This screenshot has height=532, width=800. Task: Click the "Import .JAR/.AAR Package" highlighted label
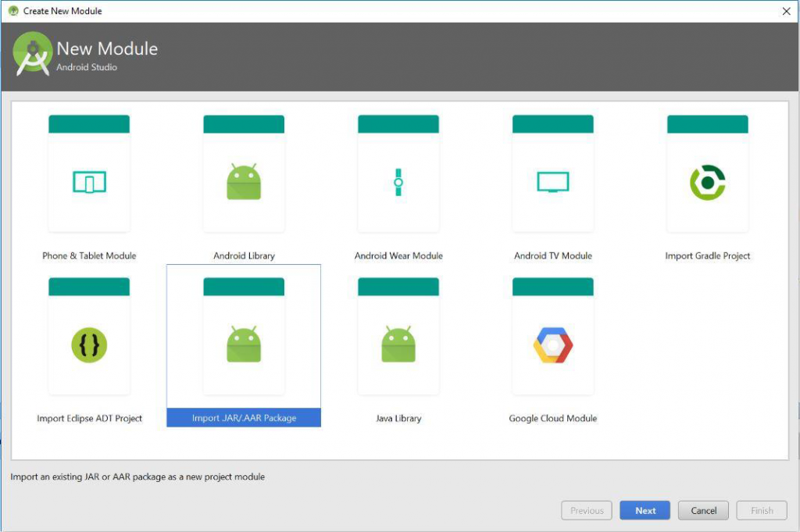[244, 418]
